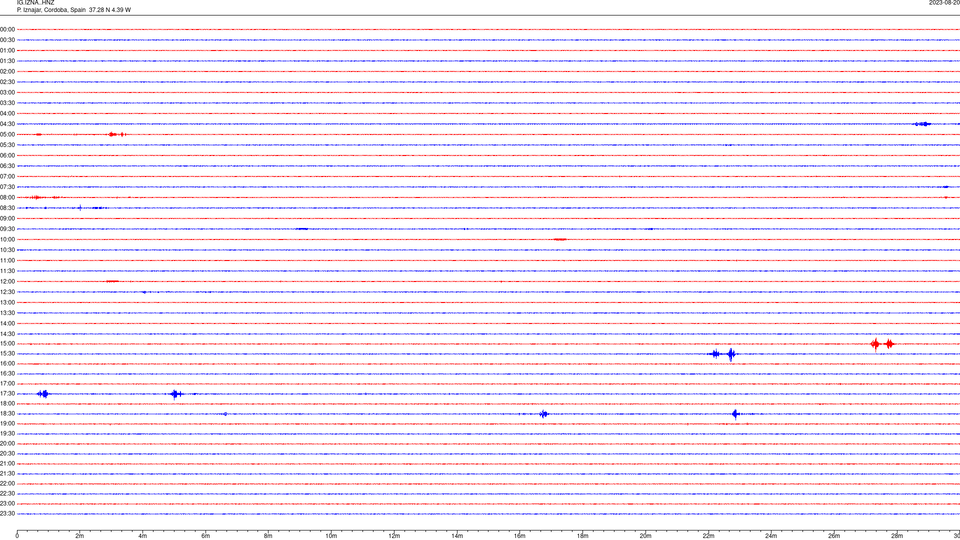
Task: Select the 20:00 trace time label
Action: coord(7,444)
